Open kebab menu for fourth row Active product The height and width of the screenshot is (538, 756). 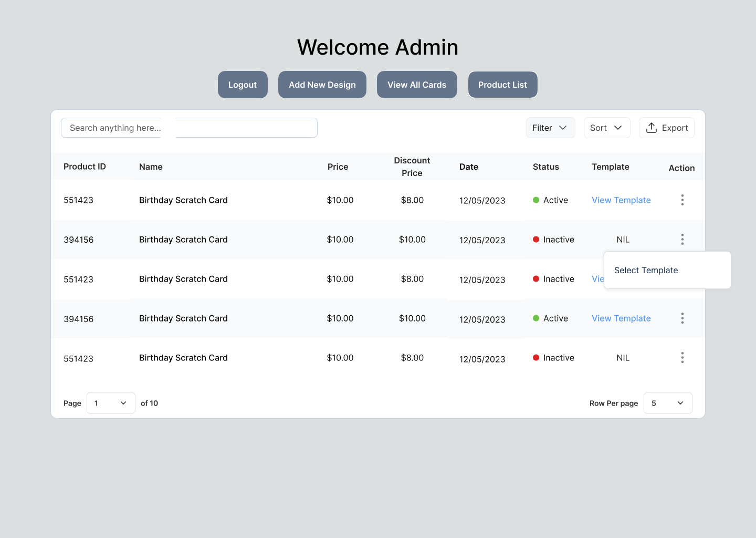682,318
